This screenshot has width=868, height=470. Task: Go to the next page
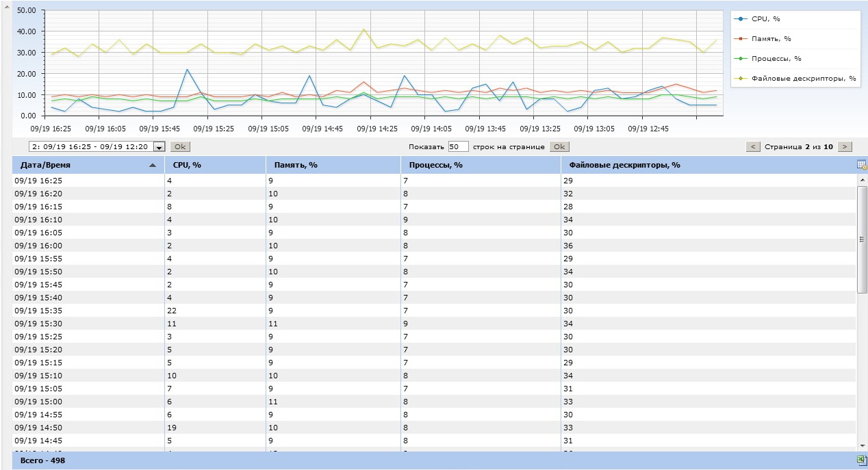pyautogui.click(x=845, y=146)
